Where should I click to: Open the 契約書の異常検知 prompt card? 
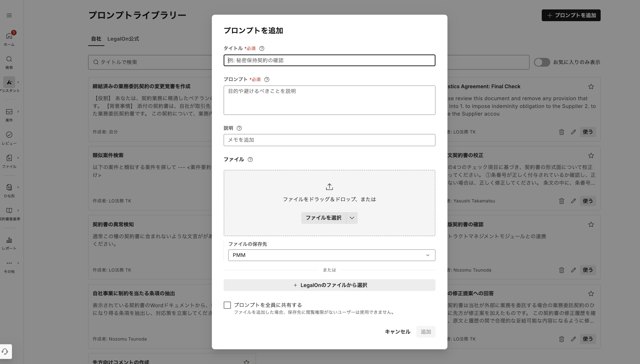click(150, 247)
